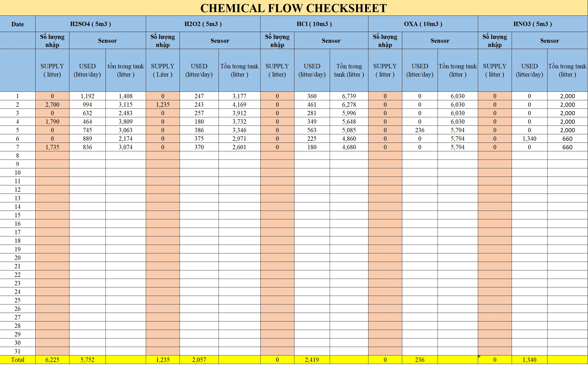Viewport: 588px width, 365px height.
Task: Select OXA used value 236 on day 5
Action: pos(420,130)
